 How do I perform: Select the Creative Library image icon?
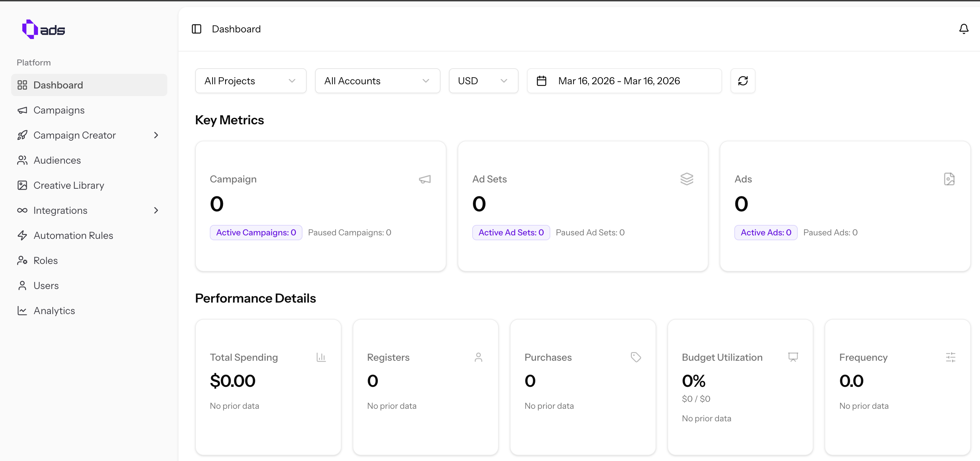[22, 185]
